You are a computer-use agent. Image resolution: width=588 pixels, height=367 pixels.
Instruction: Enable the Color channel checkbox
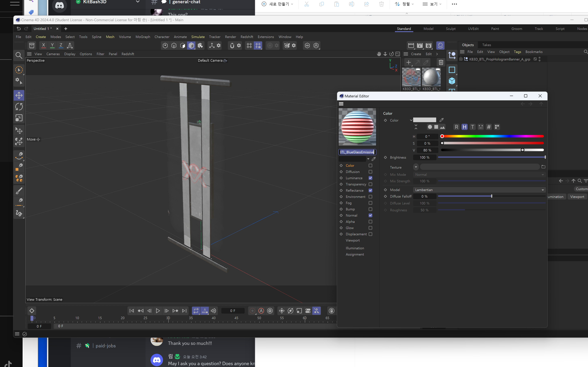tap(370, 166)
